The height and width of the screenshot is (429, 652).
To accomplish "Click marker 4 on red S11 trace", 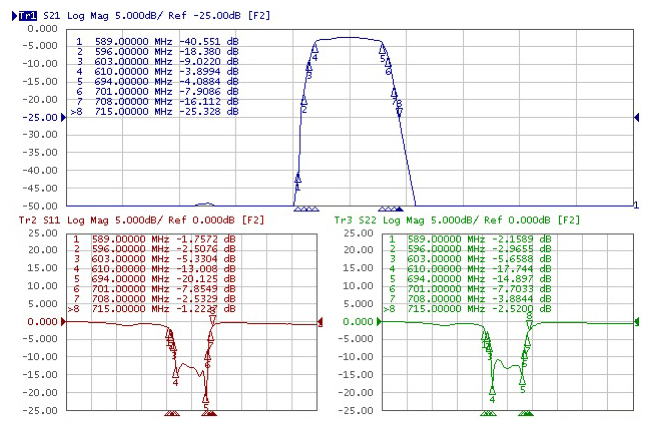I will 176,372.
